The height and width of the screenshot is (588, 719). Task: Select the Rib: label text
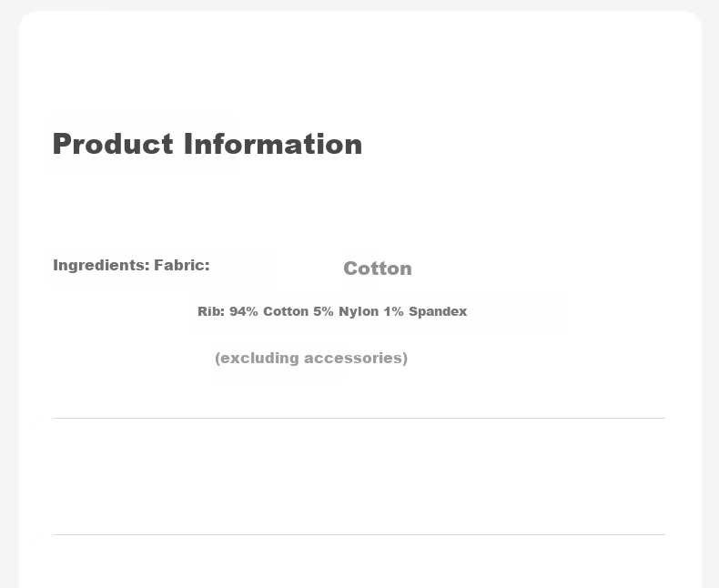(x=211, y=311)
